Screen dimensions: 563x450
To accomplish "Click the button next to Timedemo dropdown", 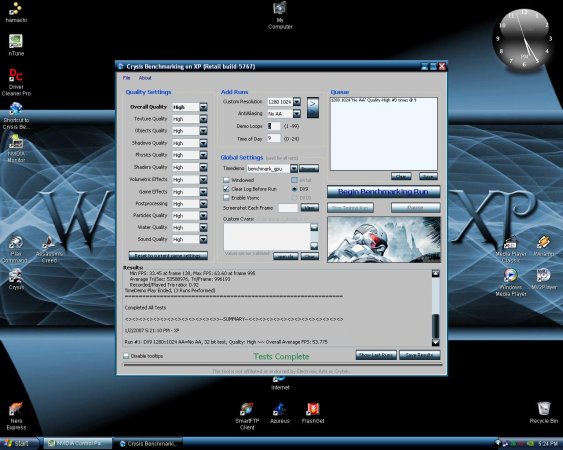I will [x=309, y=168].
